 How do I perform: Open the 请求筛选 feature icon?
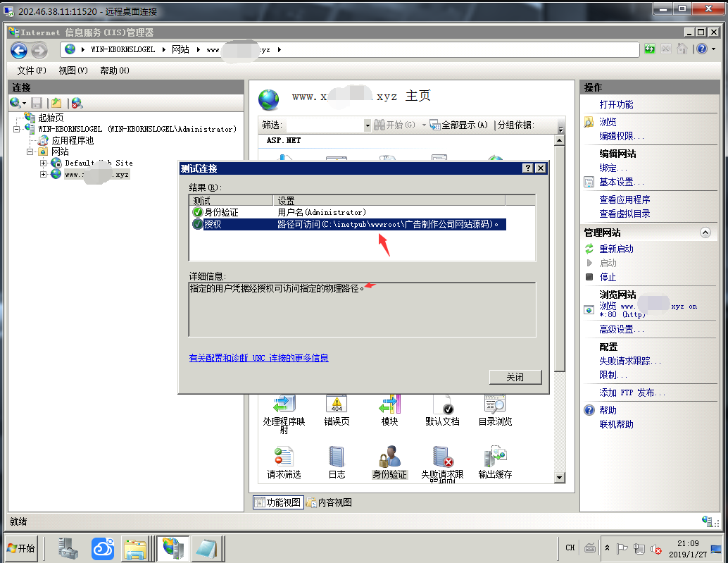tap(284, 462)
